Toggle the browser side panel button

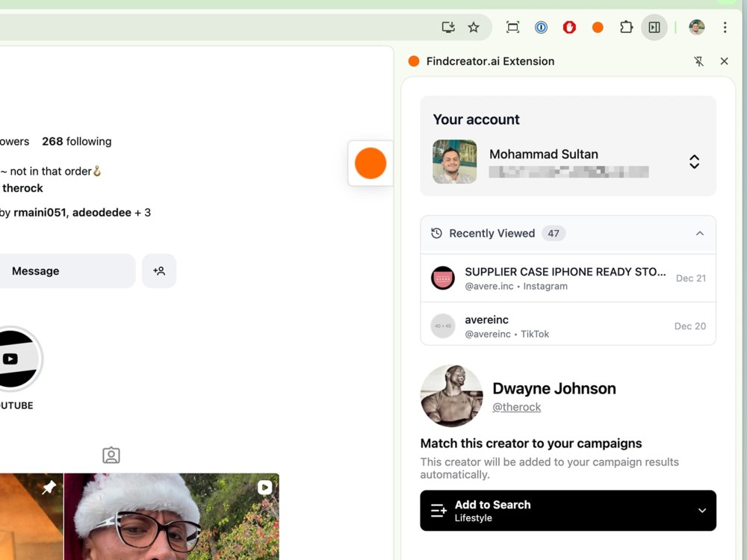coord(654,27)
